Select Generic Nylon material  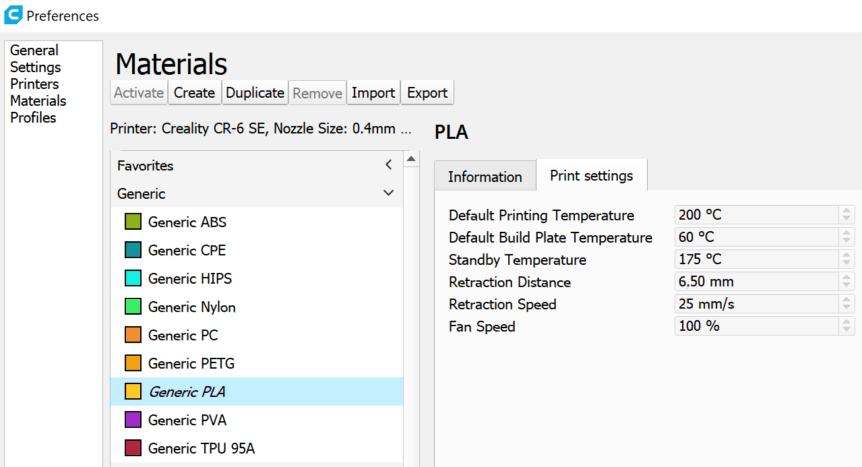pos(257,307)
